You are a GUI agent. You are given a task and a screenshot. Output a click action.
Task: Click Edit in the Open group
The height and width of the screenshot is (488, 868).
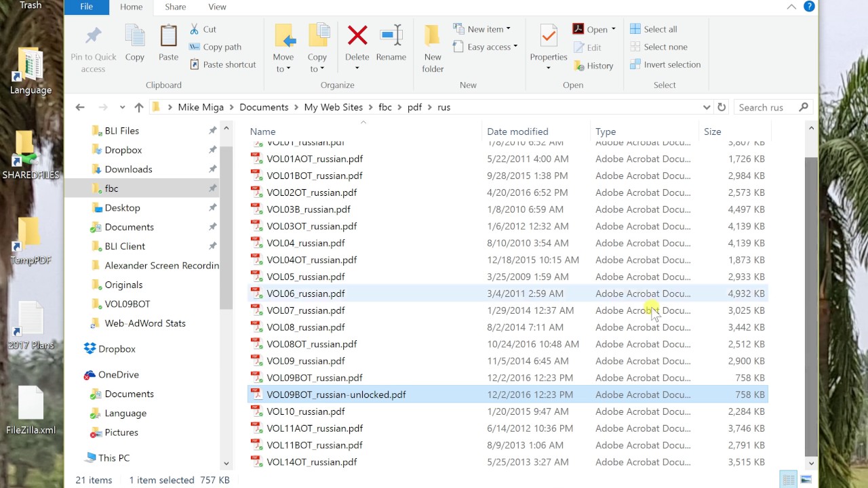pos(587,47)
